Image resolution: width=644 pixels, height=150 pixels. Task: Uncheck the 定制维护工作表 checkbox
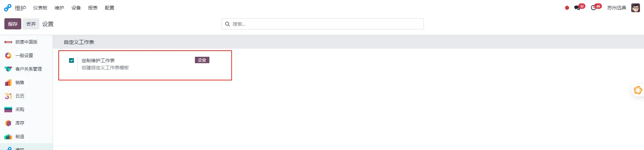tap(71, 60)
